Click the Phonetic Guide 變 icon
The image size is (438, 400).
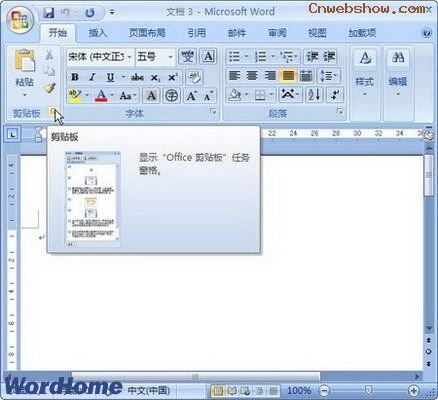coord(188,56)
